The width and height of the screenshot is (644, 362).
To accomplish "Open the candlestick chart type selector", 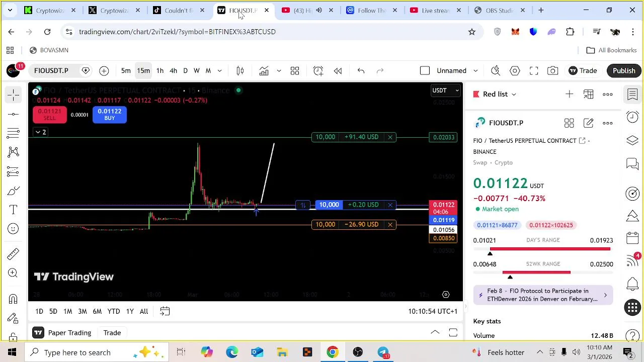I will point(240,71).
